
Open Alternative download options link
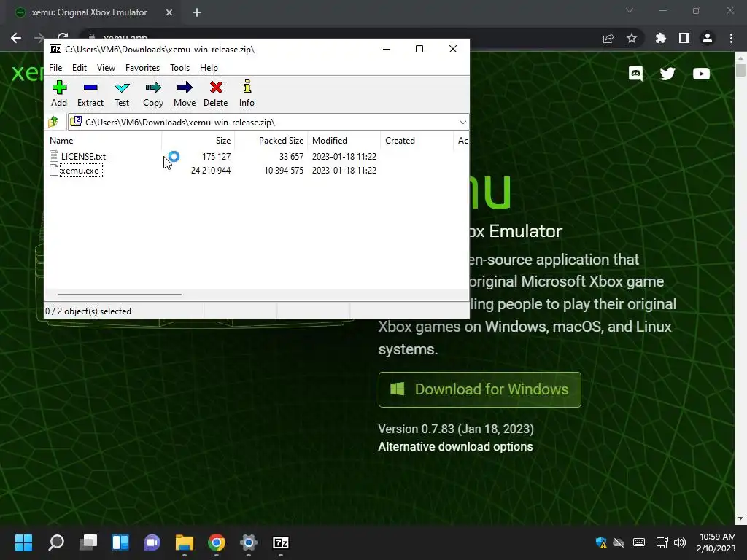[455, 447]
